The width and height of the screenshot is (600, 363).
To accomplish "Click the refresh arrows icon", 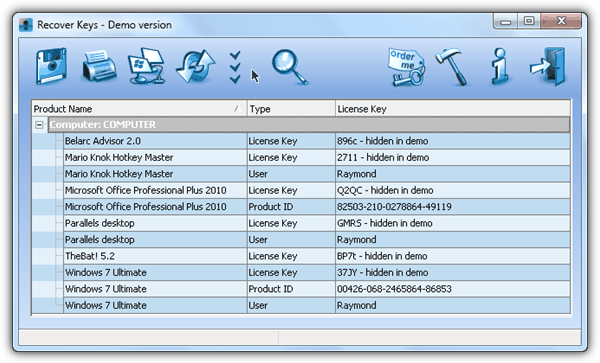I will (x=196, y=66).
